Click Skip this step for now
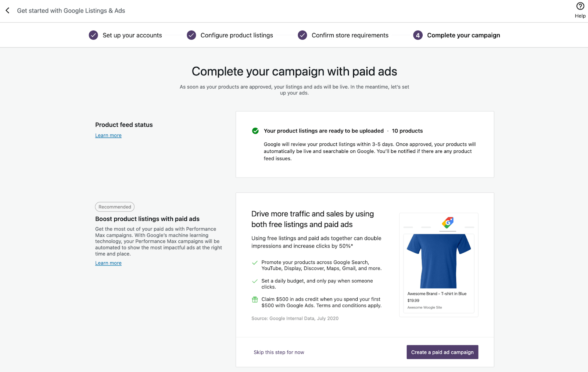 279,352
